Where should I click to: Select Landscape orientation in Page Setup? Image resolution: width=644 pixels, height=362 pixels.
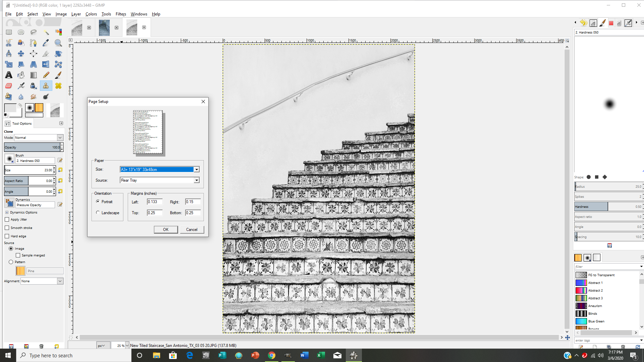98,213
